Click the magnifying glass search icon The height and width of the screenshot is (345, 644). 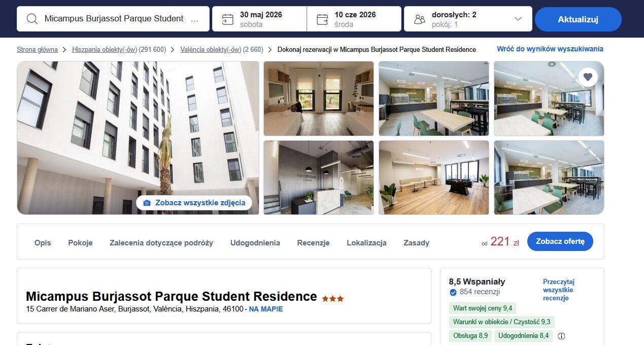32,19
